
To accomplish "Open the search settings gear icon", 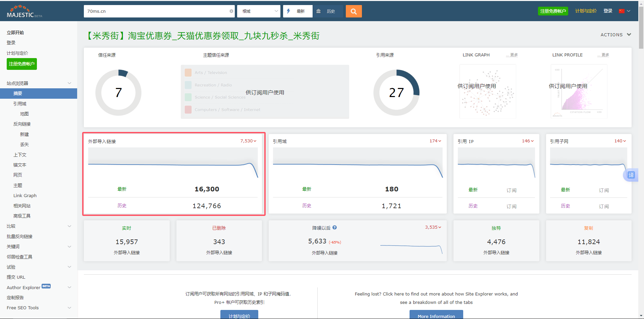I will pyautogui.click(x=231, y=11).
